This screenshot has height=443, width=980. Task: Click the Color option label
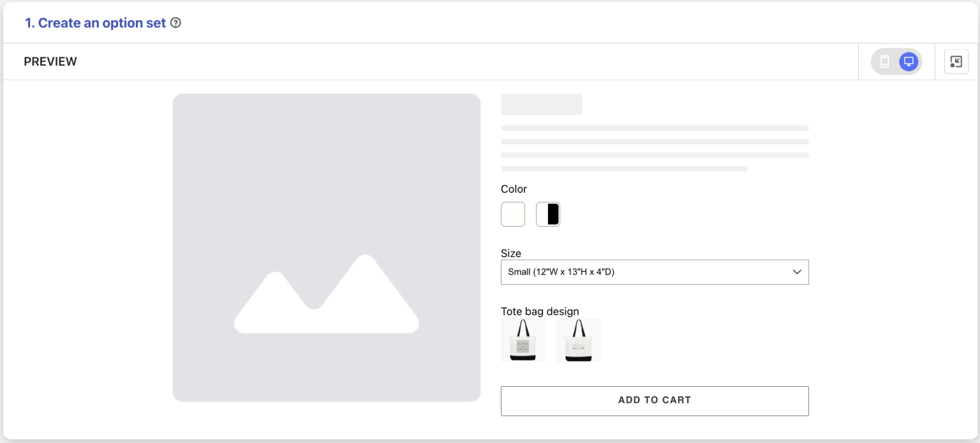[514, 189]
